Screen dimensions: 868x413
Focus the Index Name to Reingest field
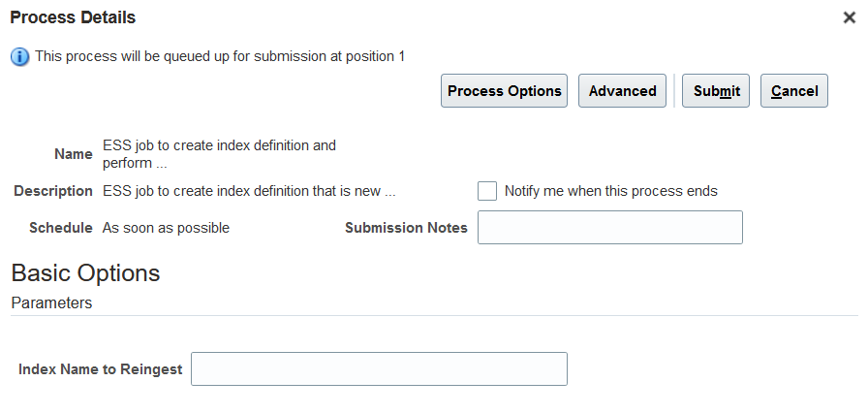[x=379, y=369]
